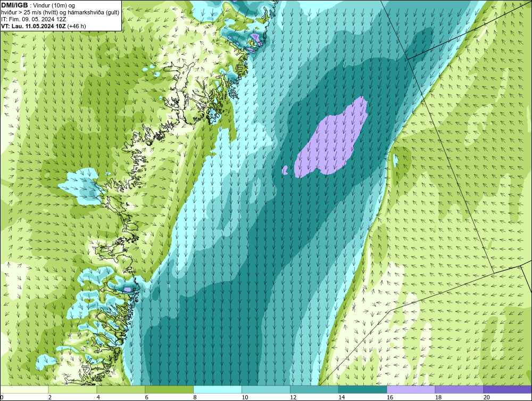Click the above-20 m/s dark purple swatch

[508, 389]
